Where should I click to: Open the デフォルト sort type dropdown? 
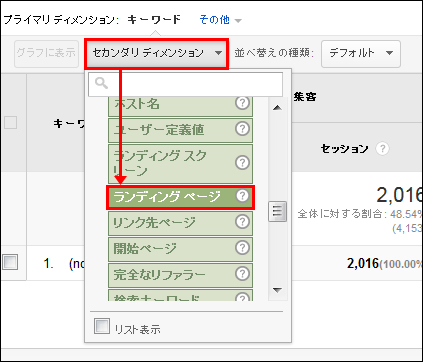point(361,53)
